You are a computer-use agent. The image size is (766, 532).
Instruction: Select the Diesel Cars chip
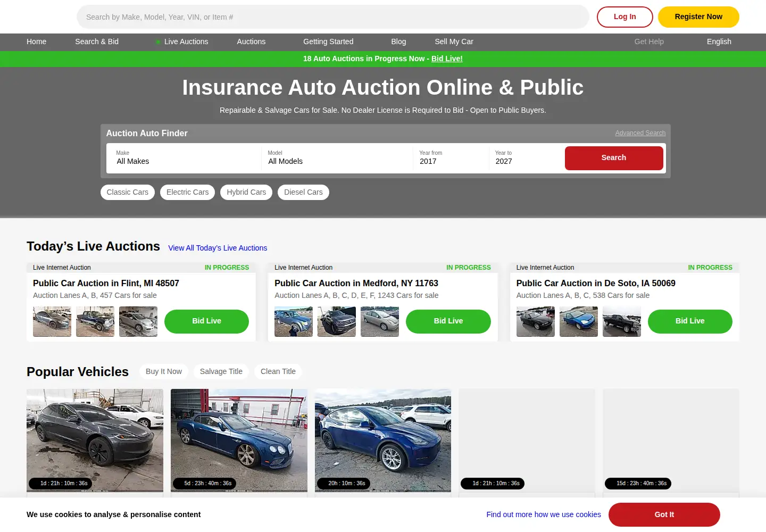(x=303, y=192)
